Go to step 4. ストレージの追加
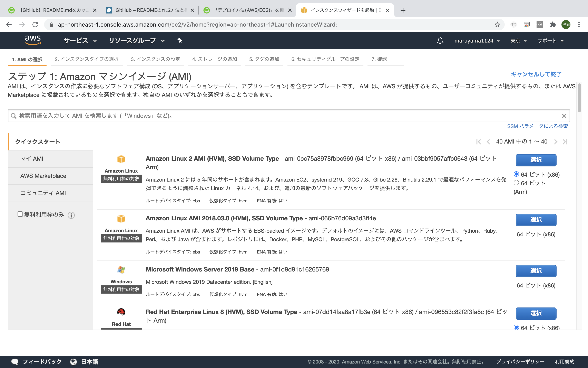The height and width of the screenshot is (368, 588). [215, 59]
